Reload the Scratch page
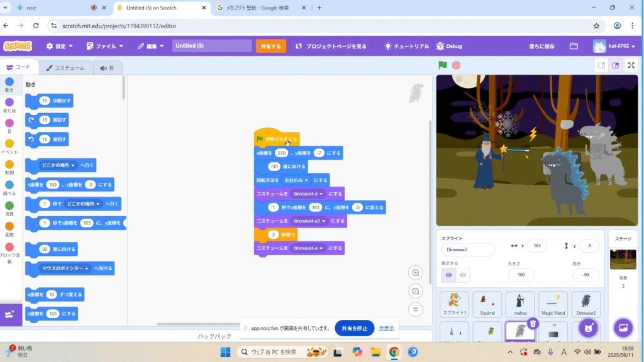Viewport: 644px width, 362px height. [x=36, y=26]
